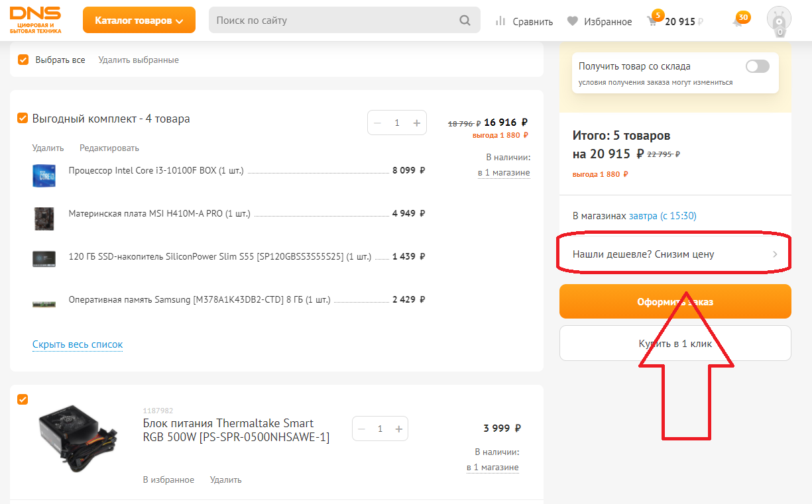Open the user profile avatar
The image size is (812, 504).
tap(779, 21)
